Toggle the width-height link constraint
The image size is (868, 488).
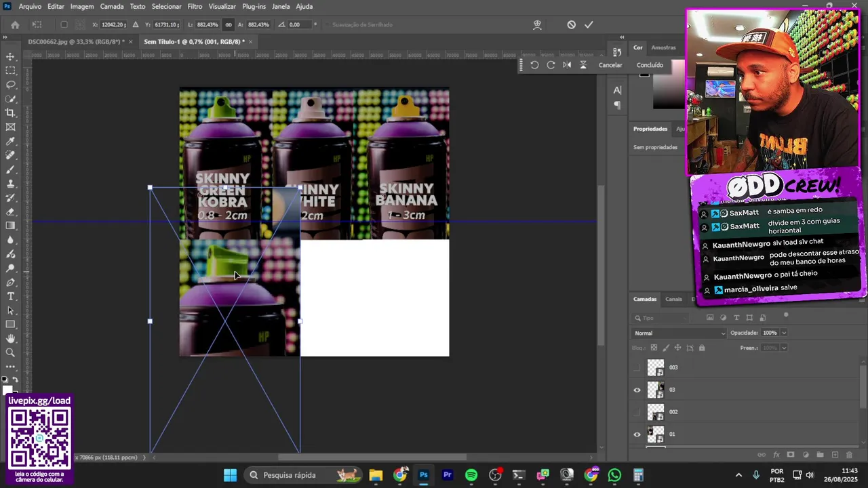229,25
